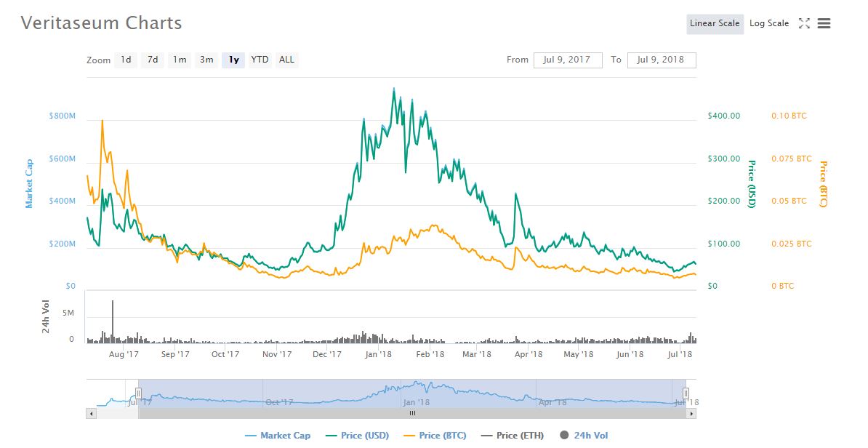Click the navigator right range handle
Image resolution: width=868 pixels, height=448 pixels.
click(686, 393)
